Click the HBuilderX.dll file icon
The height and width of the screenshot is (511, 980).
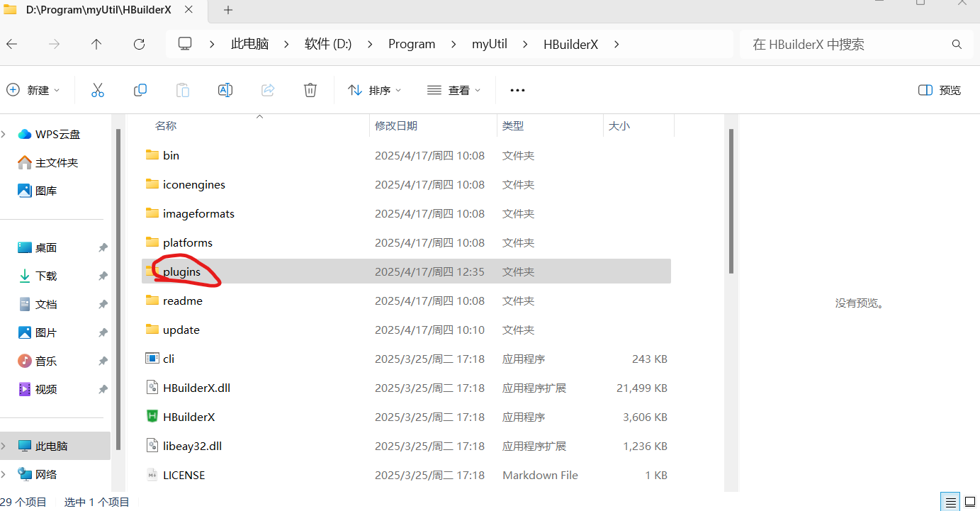click(152, 388)
